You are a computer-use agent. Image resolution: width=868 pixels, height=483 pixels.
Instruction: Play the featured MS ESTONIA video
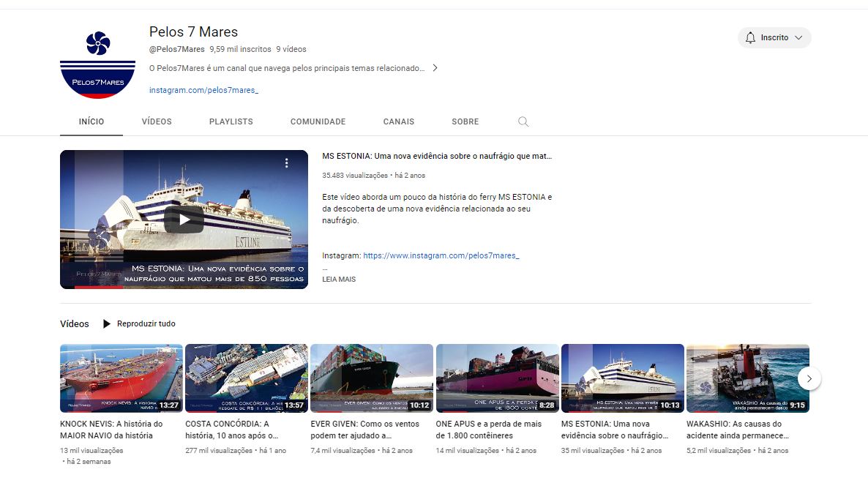(x=184, y=220)
